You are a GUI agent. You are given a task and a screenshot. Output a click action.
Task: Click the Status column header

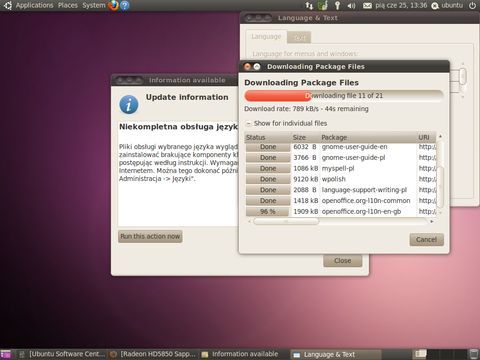(268, 137)
